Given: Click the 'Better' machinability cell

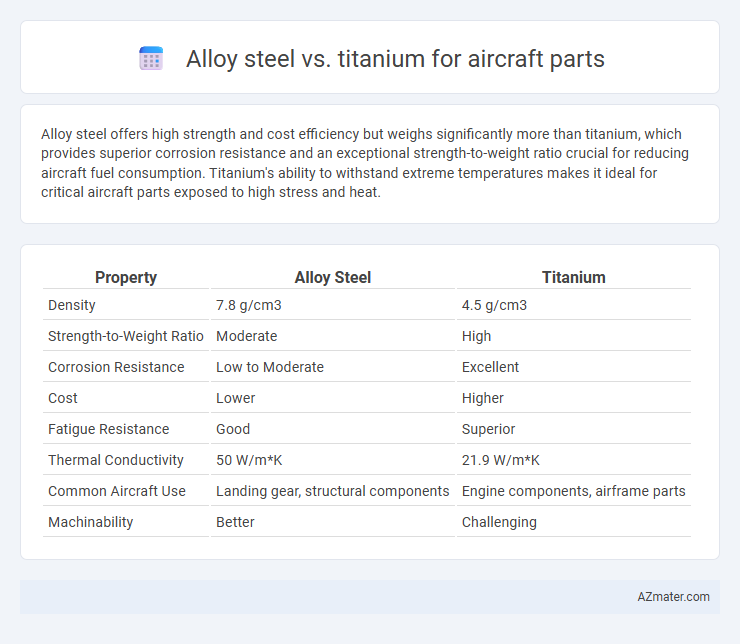Looking at the screenshot, I should click(x=235, y=522).
